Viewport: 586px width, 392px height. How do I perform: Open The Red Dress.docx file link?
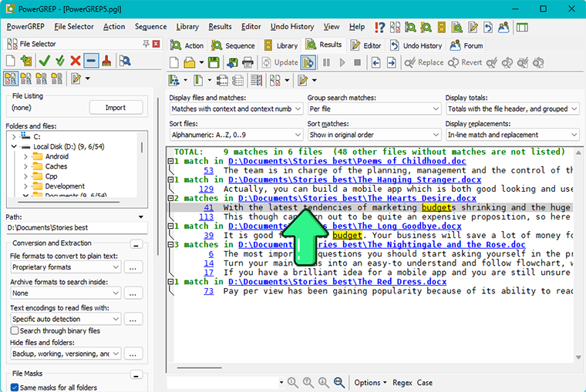pyautogui.click(x=337, y=282)
